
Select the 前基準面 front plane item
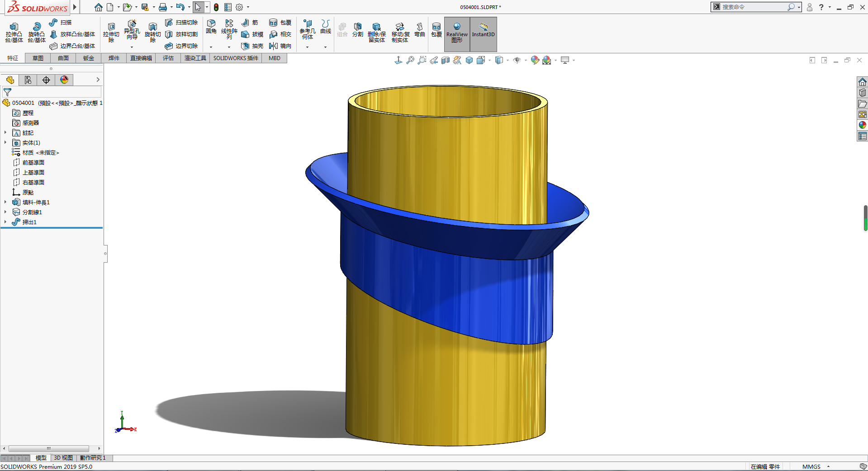point(29,163)
